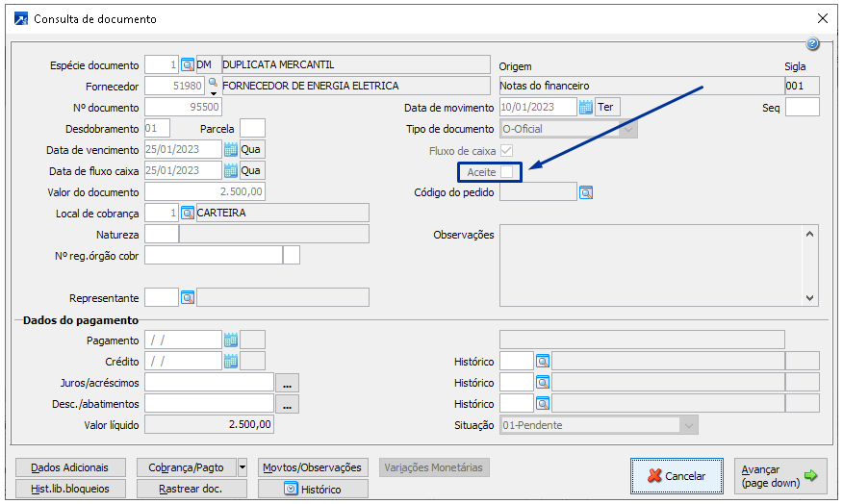
Task: Open lookup for Espécie documento
Action: [187, 65]
